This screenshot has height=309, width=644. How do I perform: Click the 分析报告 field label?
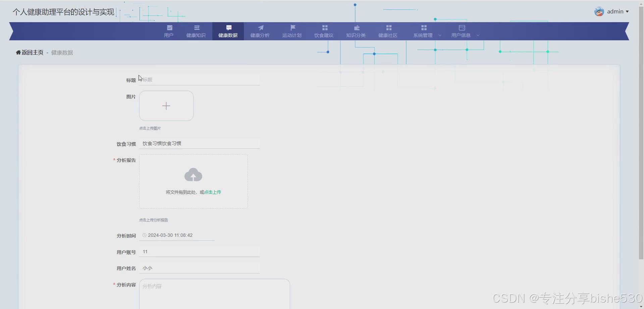pyautogui.click(x=126, y=160)
